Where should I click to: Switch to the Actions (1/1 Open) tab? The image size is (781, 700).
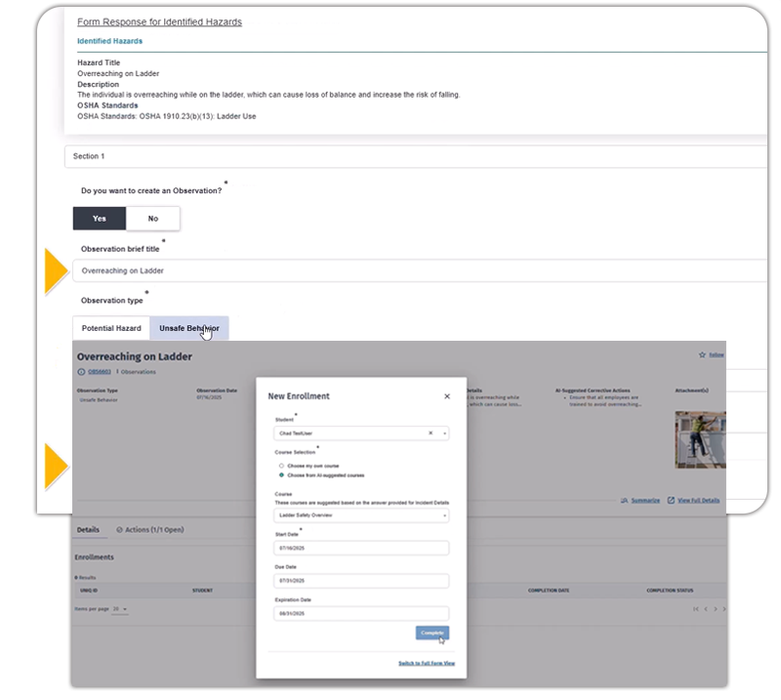[149, 530]
